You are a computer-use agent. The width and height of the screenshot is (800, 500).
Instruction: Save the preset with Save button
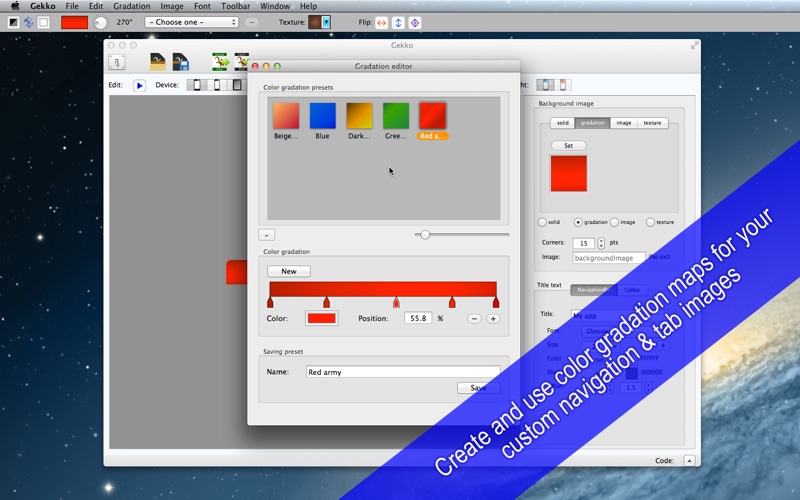[x=478, y=388]
